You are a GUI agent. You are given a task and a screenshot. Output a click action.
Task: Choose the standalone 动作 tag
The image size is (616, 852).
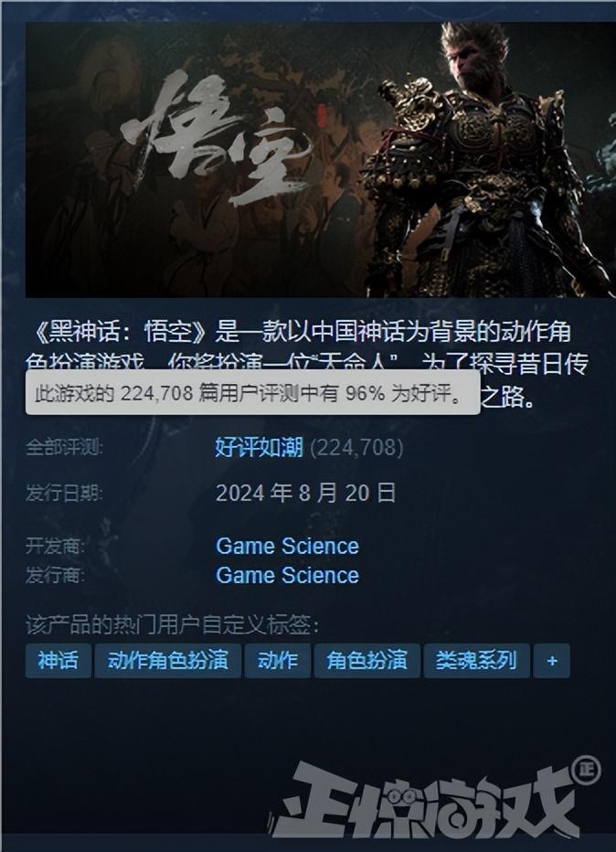[x=278, y=661]
